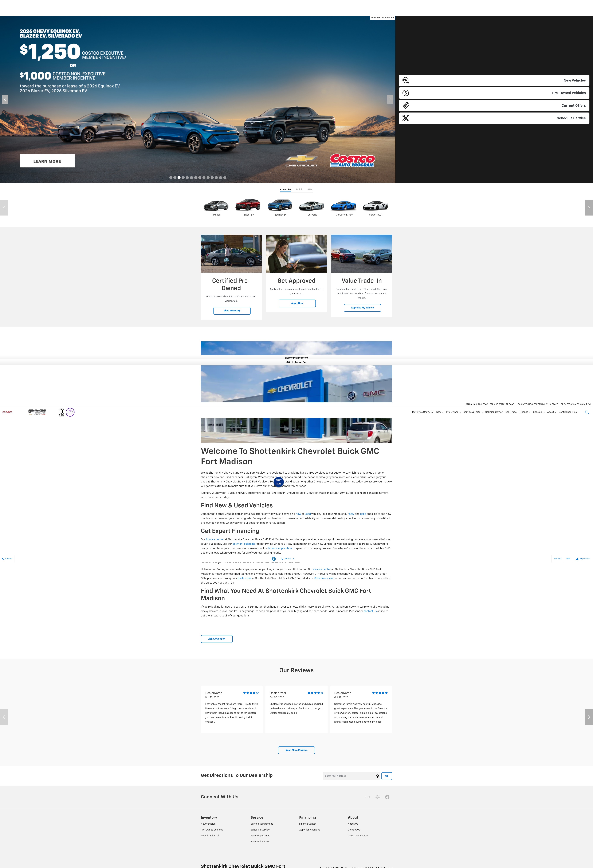
Task: Click the View Inventory button
Action: point(232,311)
